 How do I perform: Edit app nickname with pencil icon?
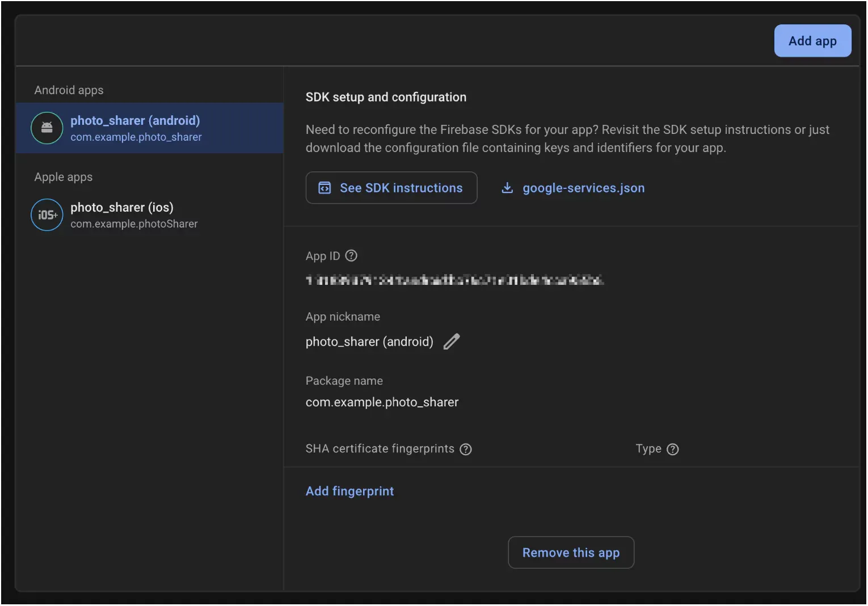(x=452, y=342)
